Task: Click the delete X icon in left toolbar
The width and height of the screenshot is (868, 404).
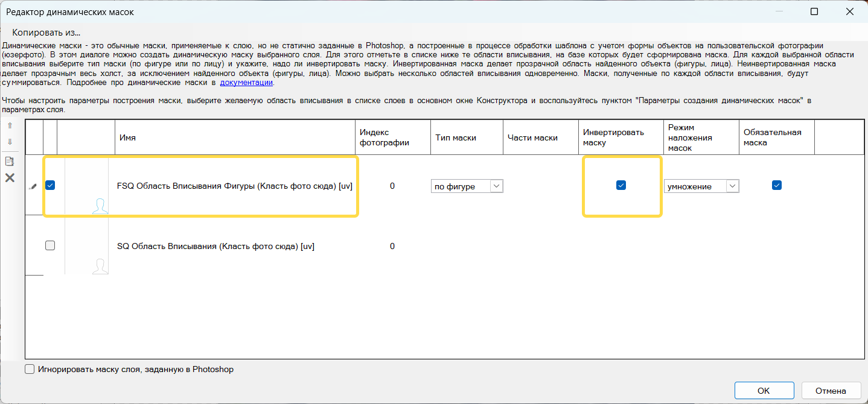Action: (10, 177)
